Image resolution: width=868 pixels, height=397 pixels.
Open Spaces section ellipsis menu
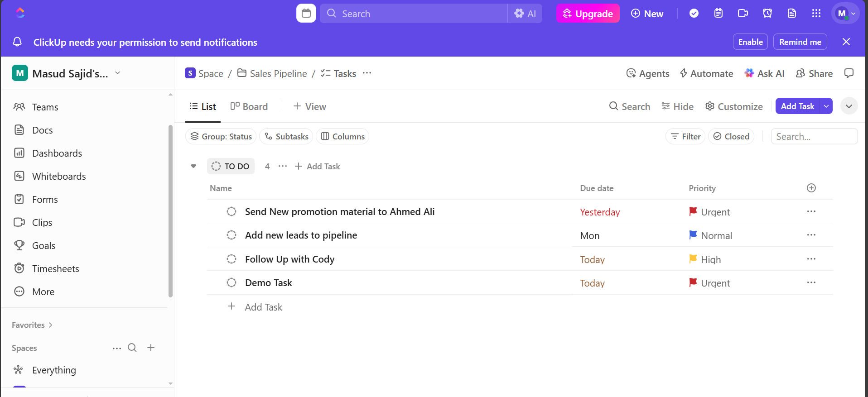click(117, 348)
